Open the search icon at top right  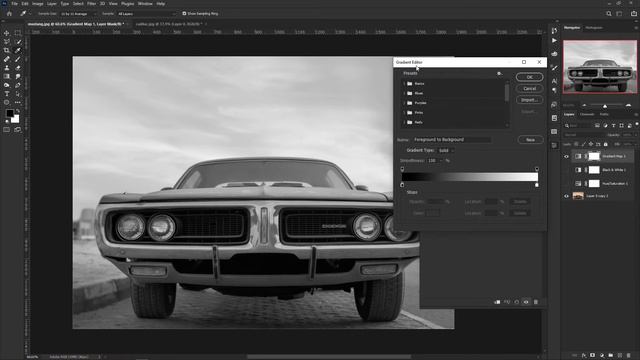(x=609, y=13)
